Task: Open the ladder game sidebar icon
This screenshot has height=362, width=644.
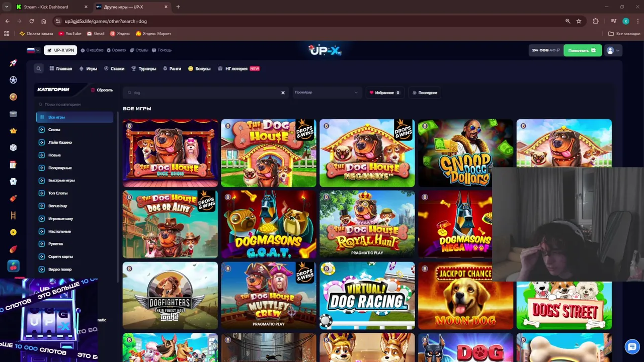Action: [x=13, y=215]
